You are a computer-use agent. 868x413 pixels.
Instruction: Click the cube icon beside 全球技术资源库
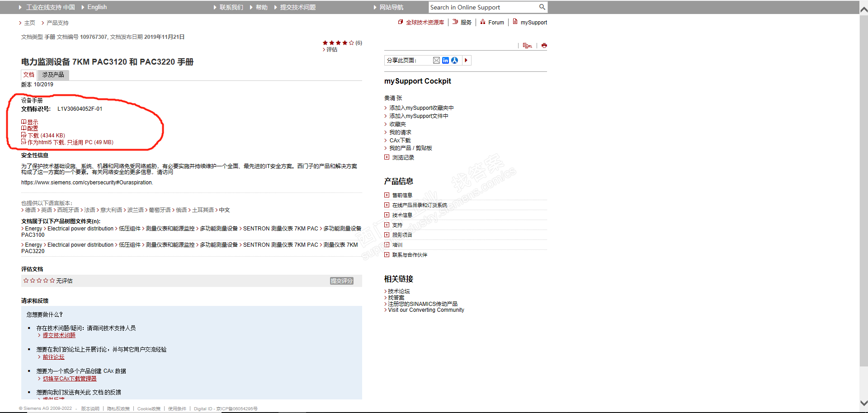[x=401, y=22]
